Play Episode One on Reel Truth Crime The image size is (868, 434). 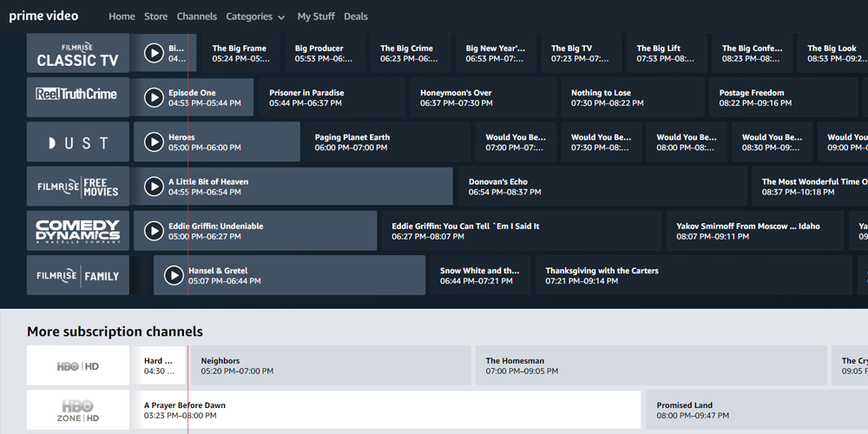[x=154, y=97]
